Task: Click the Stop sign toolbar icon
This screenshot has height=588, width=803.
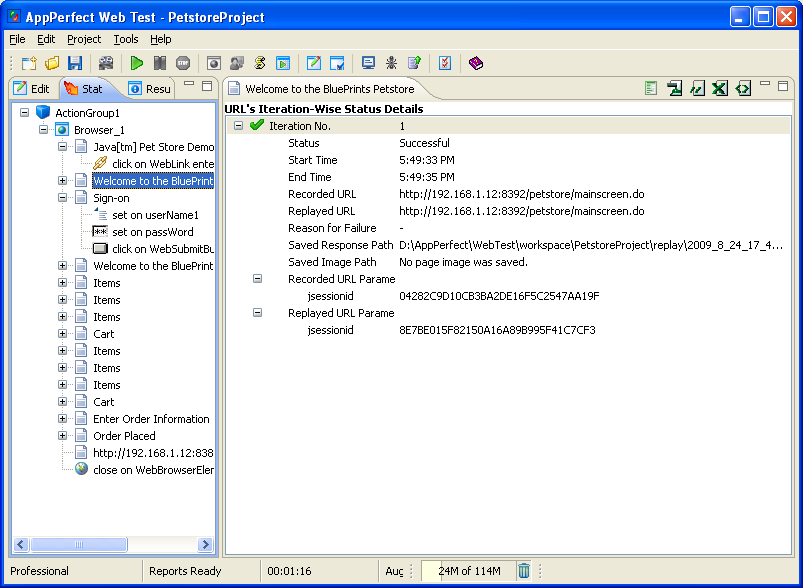Action: click(182, 63)
